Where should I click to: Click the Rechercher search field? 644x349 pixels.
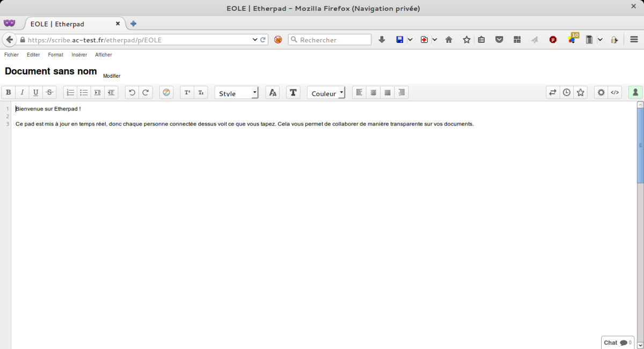[330, 40]
